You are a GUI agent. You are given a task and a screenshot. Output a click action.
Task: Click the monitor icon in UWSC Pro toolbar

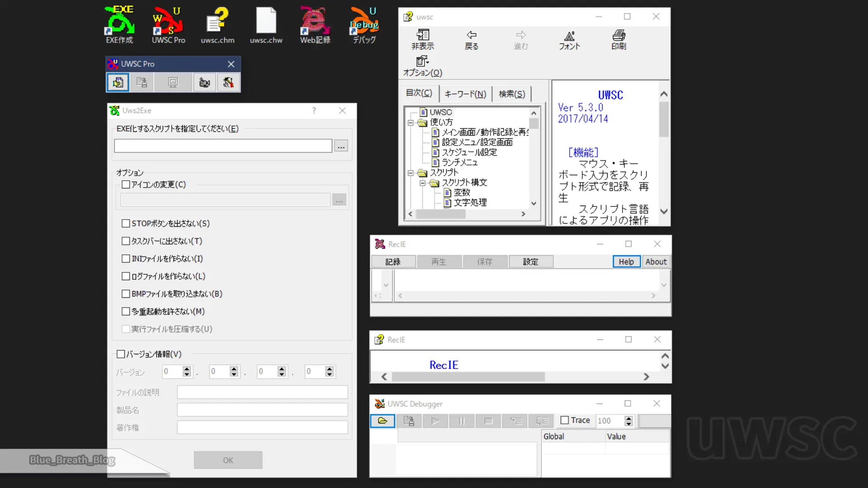click(x=173, y=83)
